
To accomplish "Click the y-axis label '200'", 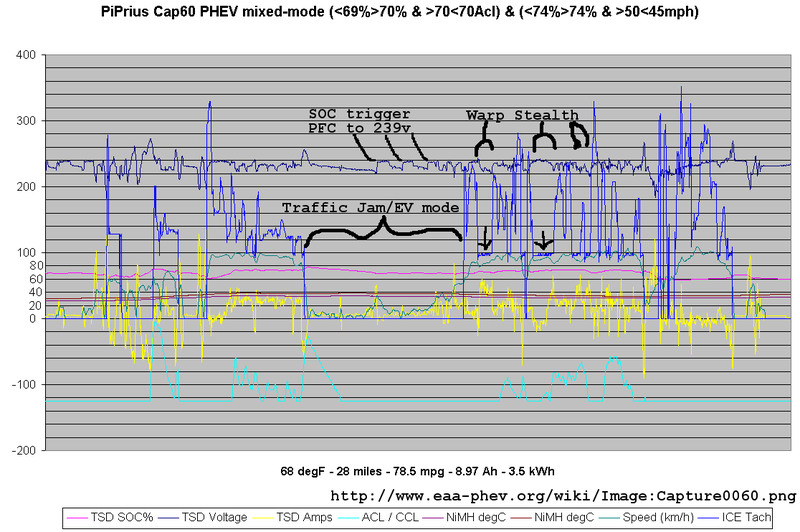I will 26,187.
